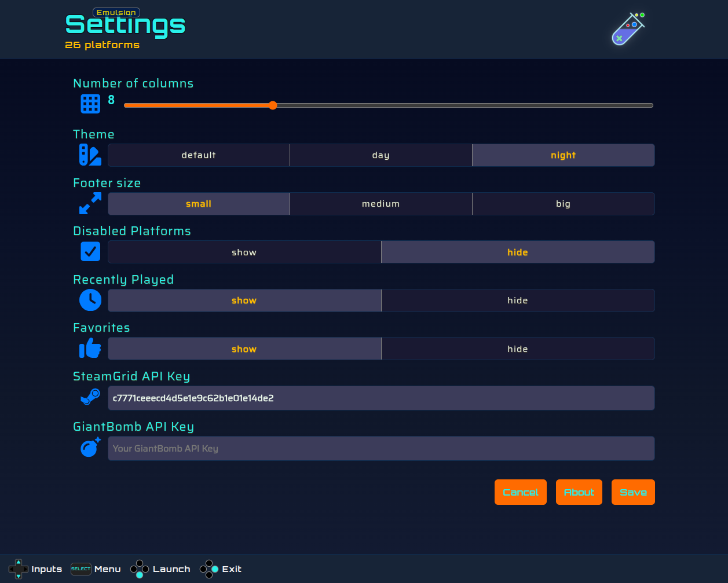Click the Footer size arrows icon
The image size is (728, 583).
coord(90,203)
